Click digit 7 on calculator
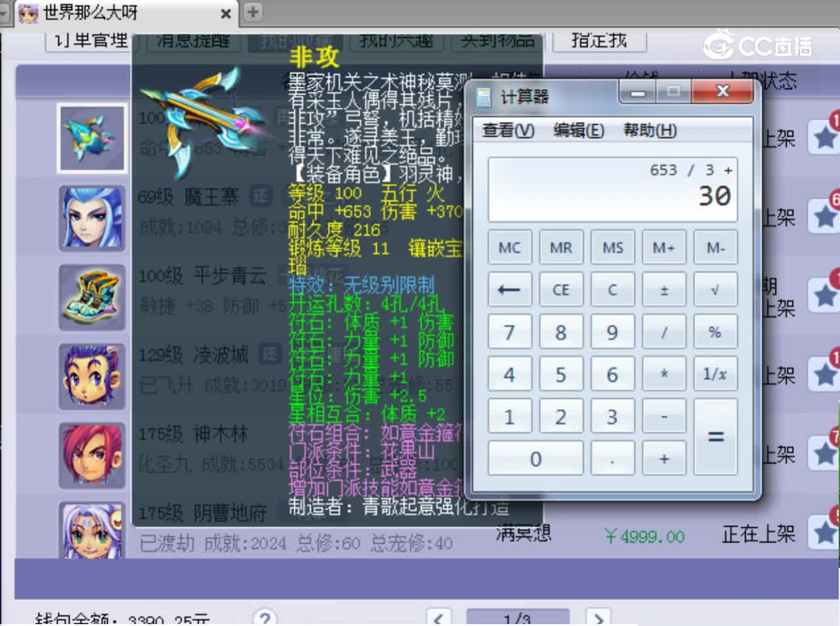Viewport: 840px width, 626px height. click(509, 332)
